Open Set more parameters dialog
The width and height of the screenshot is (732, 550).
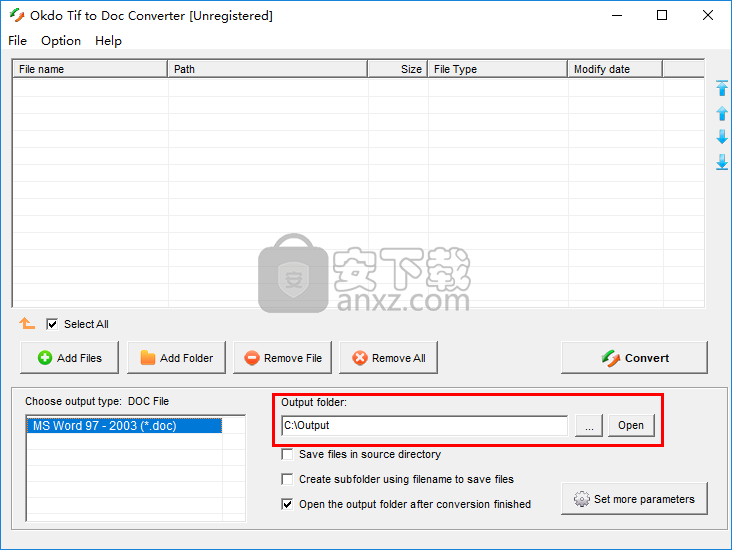[634, 499]
